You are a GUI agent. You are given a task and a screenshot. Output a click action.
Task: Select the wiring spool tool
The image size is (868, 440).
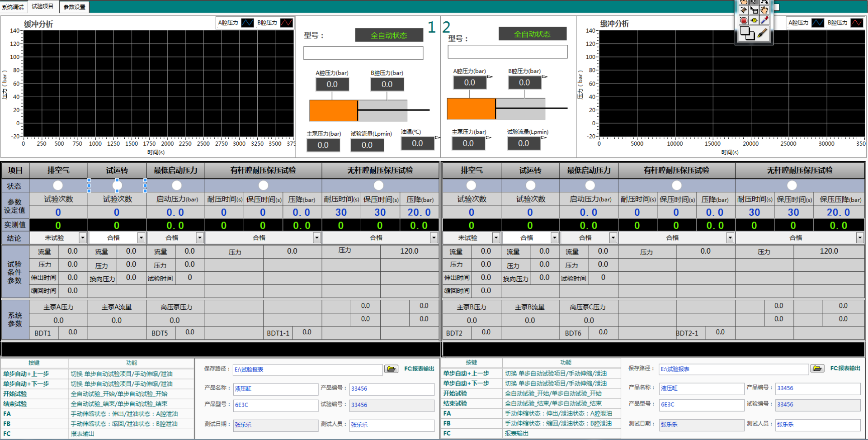(x=744, y=10)
